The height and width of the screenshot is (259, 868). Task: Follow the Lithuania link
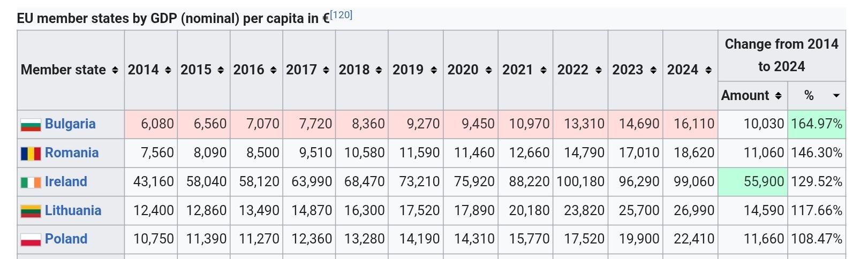pos(73,210)
